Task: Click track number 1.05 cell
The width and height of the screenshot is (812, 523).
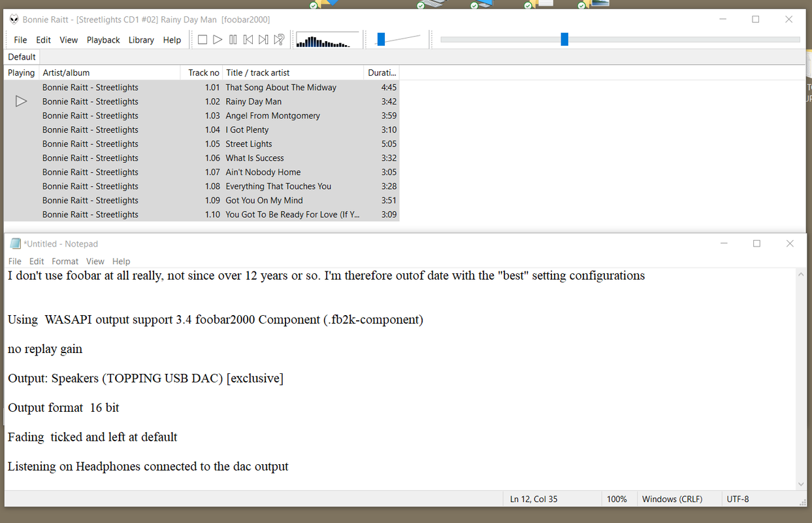Action: pyautogui.click(x=212, y=144)
